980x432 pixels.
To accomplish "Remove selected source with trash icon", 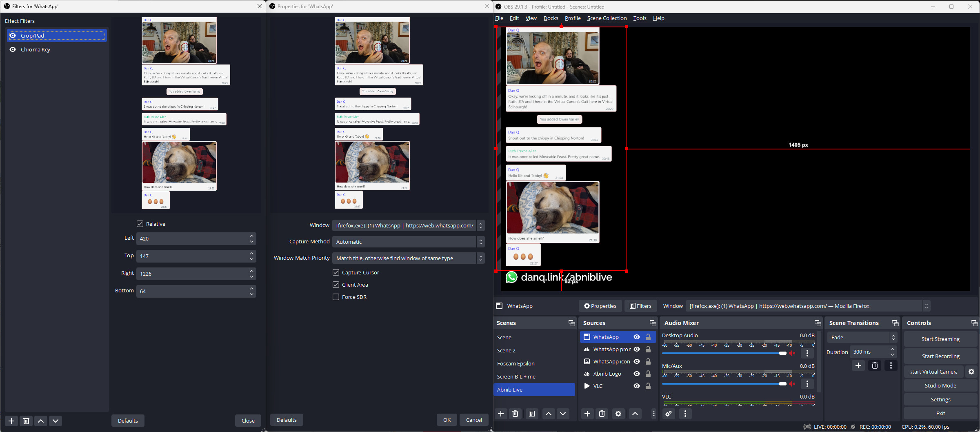I will 602,414.
